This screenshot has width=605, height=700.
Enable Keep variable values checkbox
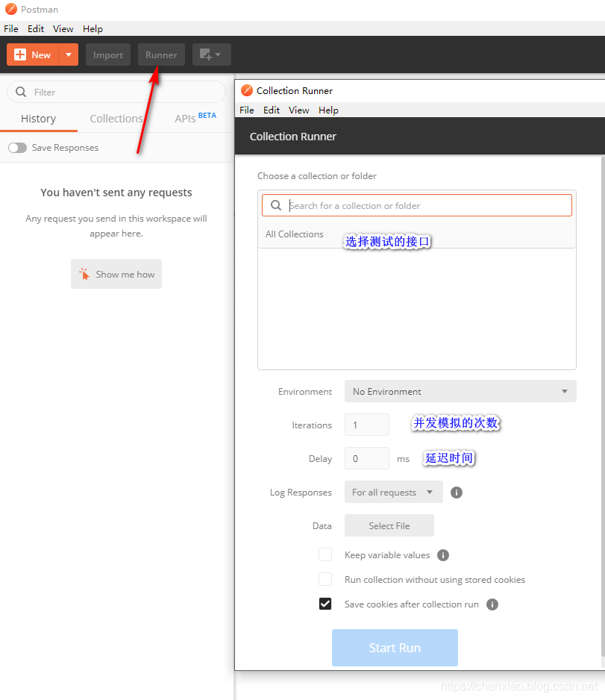[x=325, y=555]
